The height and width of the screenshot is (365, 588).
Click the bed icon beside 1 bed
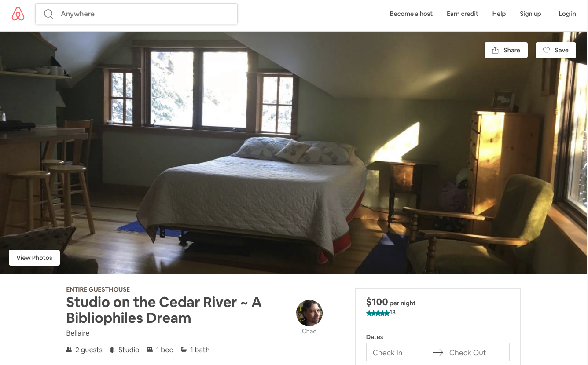[150, 350]
